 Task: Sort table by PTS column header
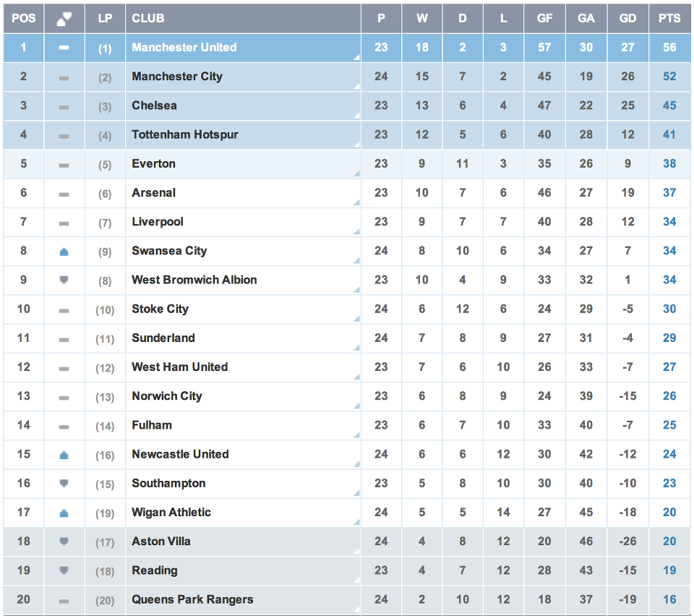coord(669,18)
